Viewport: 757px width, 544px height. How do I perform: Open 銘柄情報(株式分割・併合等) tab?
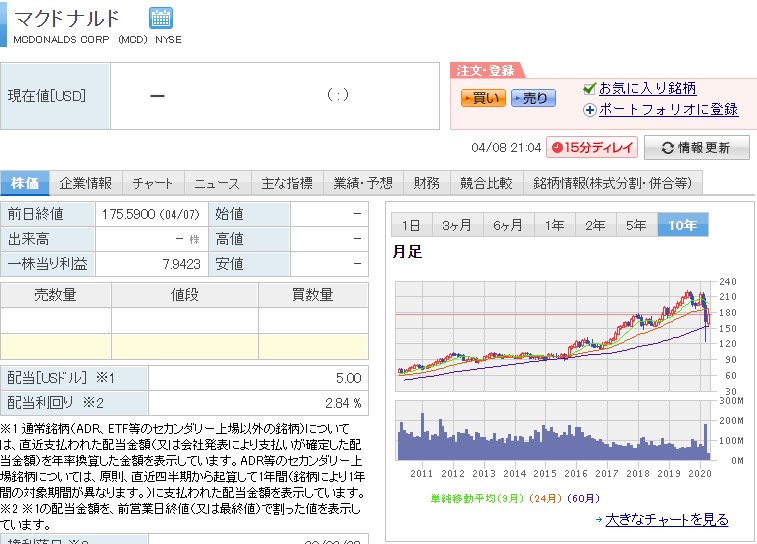[613, 183]
